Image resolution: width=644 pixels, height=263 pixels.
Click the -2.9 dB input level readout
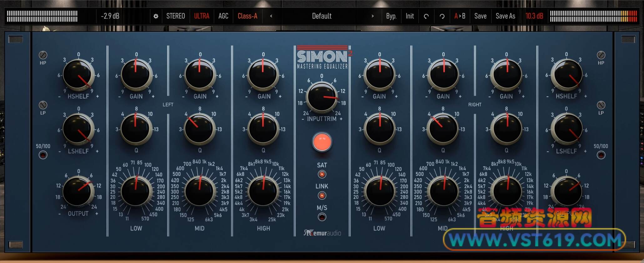click(x=110, y=16)
